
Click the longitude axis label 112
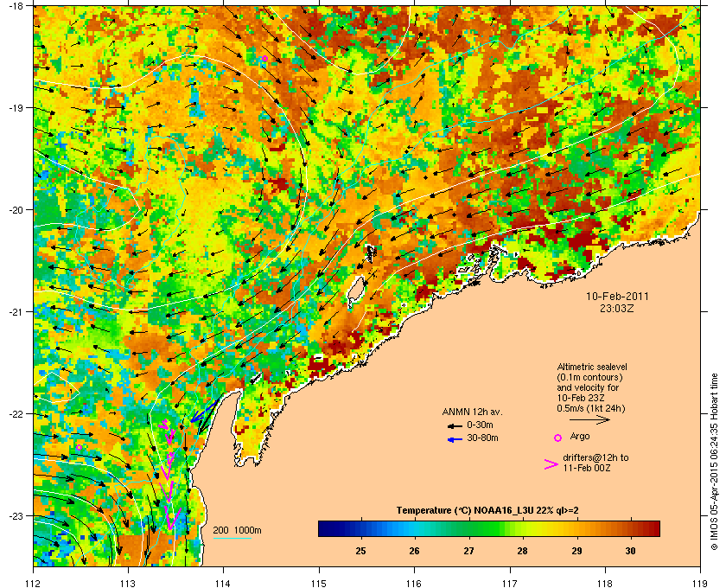[33, 583]
